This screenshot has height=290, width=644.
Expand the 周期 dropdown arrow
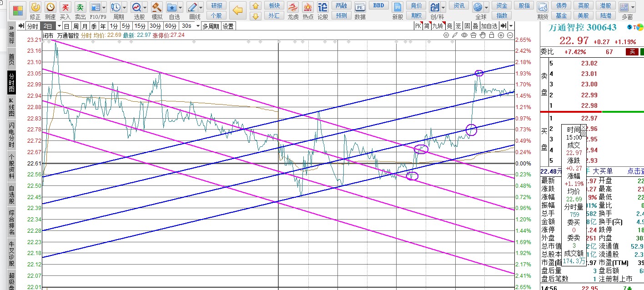[x=125, y=8]
